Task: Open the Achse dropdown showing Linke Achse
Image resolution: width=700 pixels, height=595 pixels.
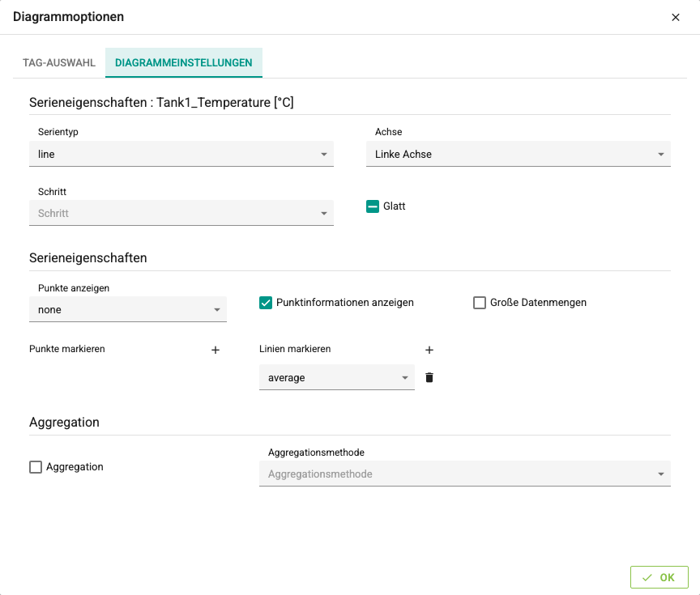Action: click(519, 154)
